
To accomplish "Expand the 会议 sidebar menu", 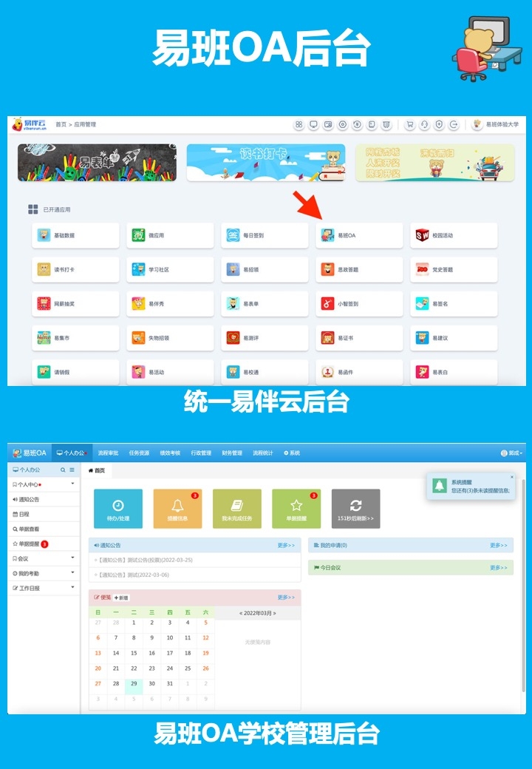I will (x=72, y=558).
